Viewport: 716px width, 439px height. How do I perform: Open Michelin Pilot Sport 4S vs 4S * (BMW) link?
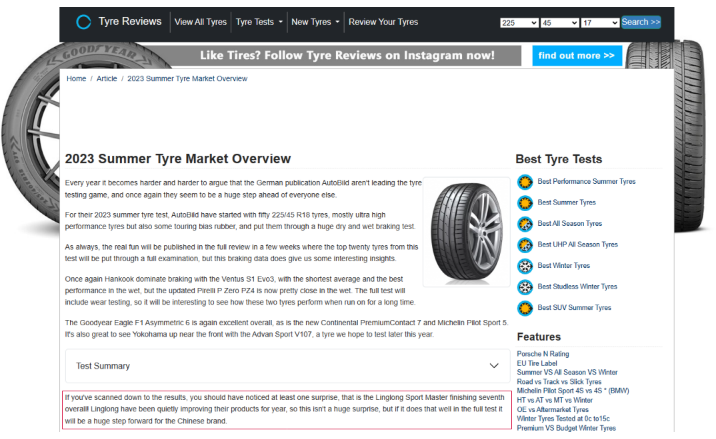pyautogui.click(x=573, y=391)
